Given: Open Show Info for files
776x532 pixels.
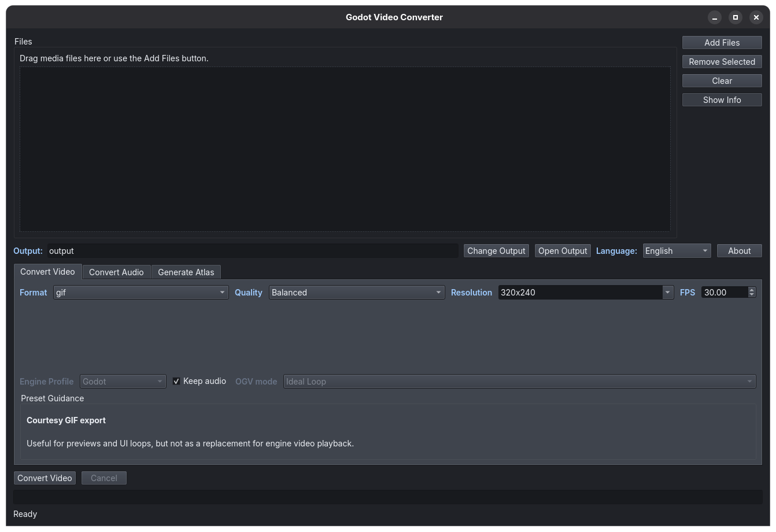Looking at the screenshot, I should [x=722, y=100].
